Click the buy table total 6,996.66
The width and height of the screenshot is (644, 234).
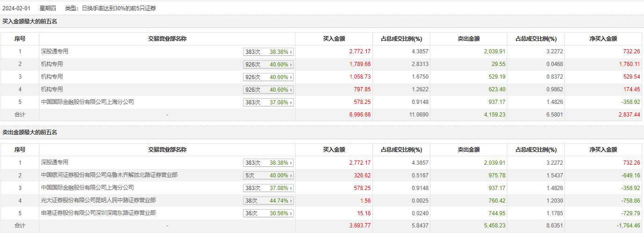pos(360,115)
